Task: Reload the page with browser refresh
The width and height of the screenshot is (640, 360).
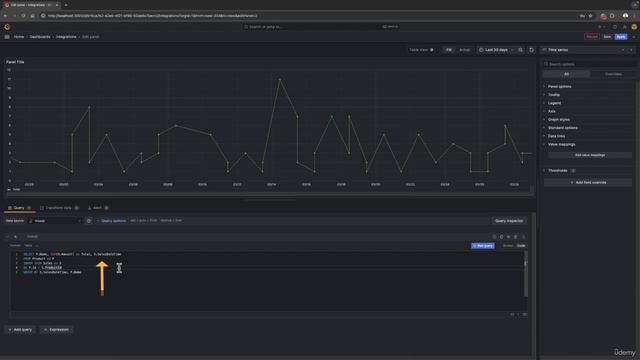Action: pyautogui.click(x=23, y=16)
